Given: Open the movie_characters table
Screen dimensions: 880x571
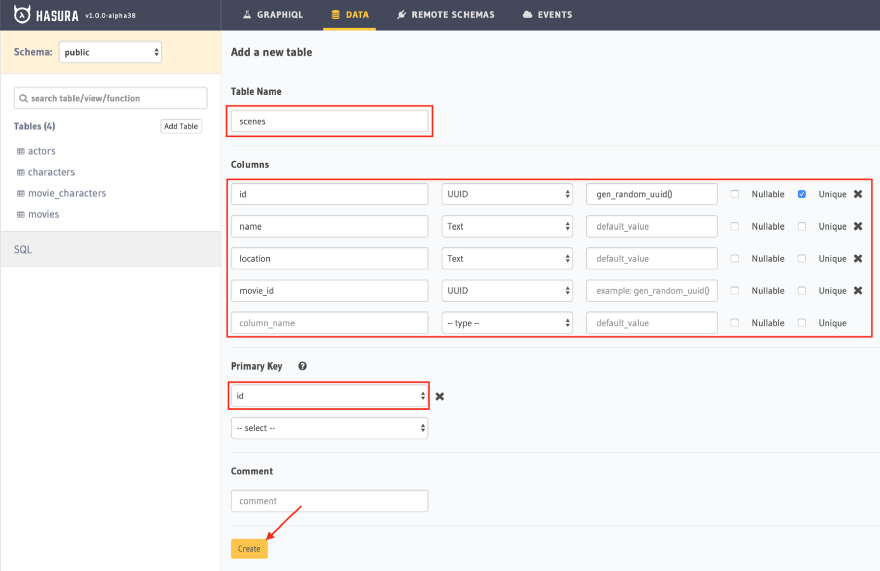Looking at the screenshot, I should tap(67, 193).
